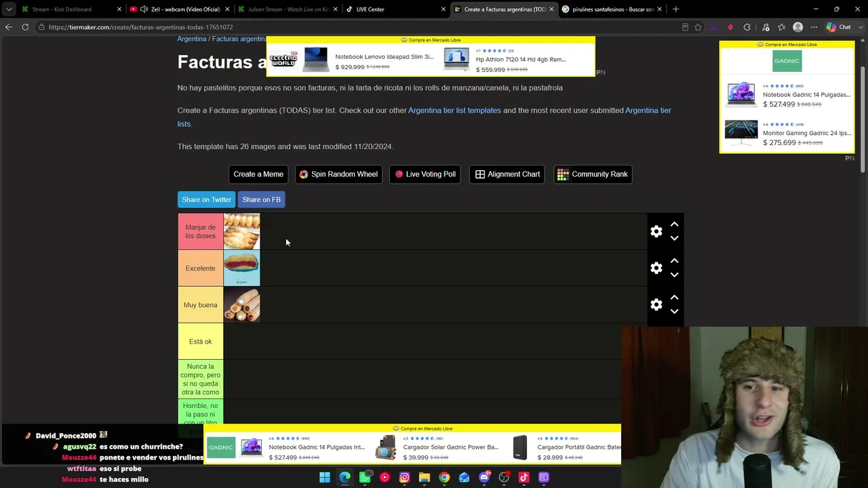Screen dimensions: 868x488
Task: Open YouTube Music from the taskbar
Action: (384, 477)
